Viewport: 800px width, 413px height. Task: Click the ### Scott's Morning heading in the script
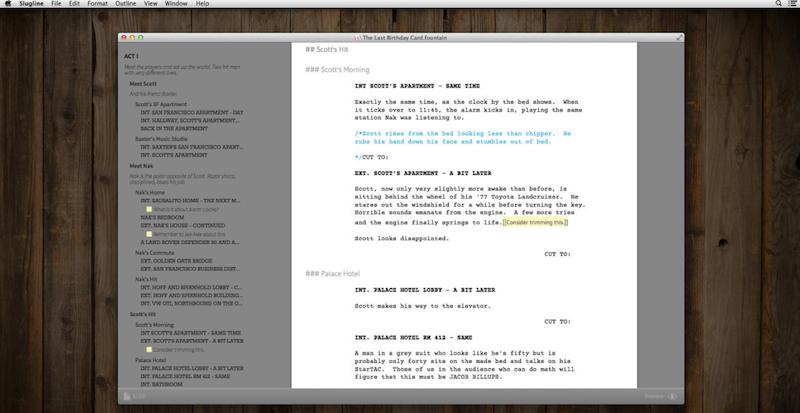point(337,70)
